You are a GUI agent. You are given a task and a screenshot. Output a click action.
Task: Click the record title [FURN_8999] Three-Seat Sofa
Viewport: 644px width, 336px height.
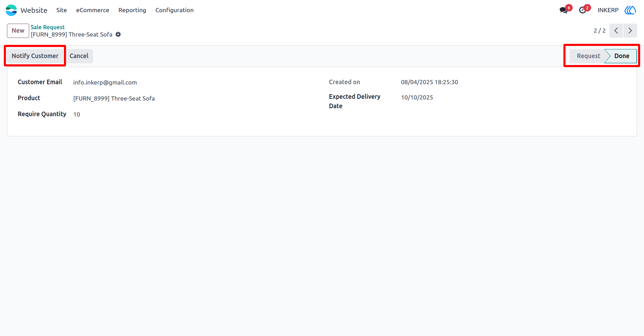pyautogui.click(x=72, y=34)
